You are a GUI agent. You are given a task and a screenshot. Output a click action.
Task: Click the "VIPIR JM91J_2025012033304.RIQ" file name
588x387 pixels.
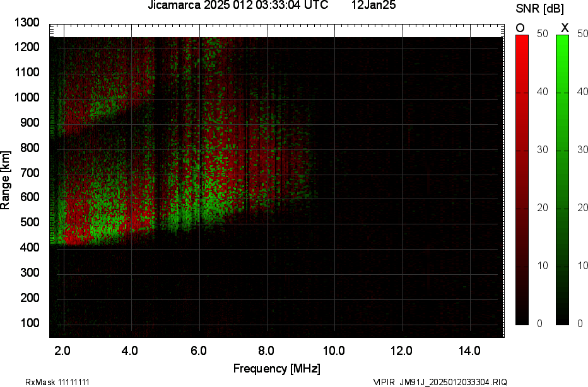point(440,382)
